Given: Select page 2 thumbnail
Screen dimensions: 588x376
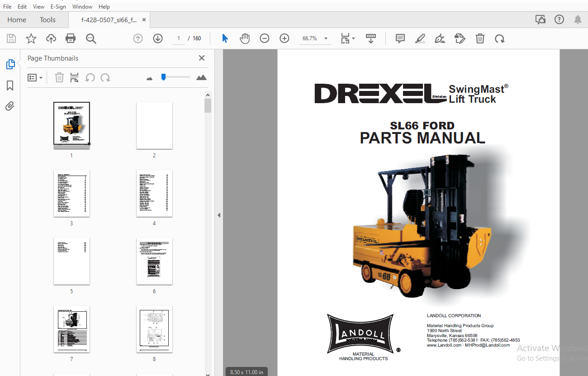Looking at the screenshot, I should click(x=154, y=125).
